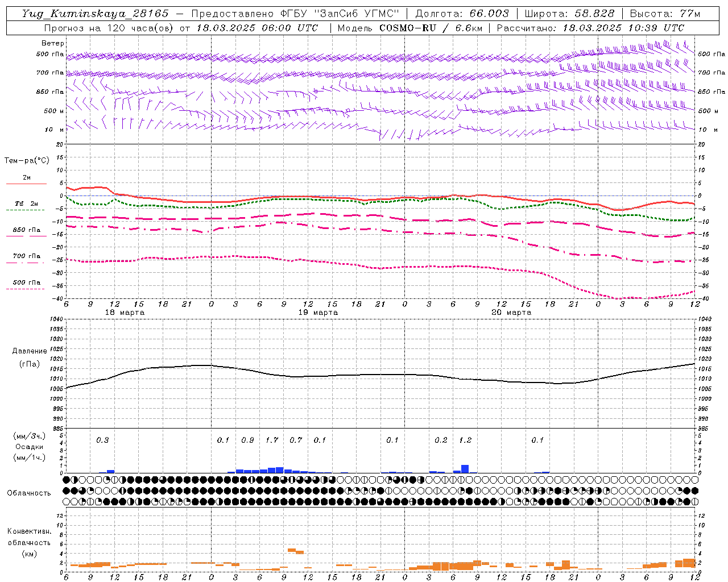Click the 0.7 precipitation total value
728x582 pixels.
[x=296, y=440]
